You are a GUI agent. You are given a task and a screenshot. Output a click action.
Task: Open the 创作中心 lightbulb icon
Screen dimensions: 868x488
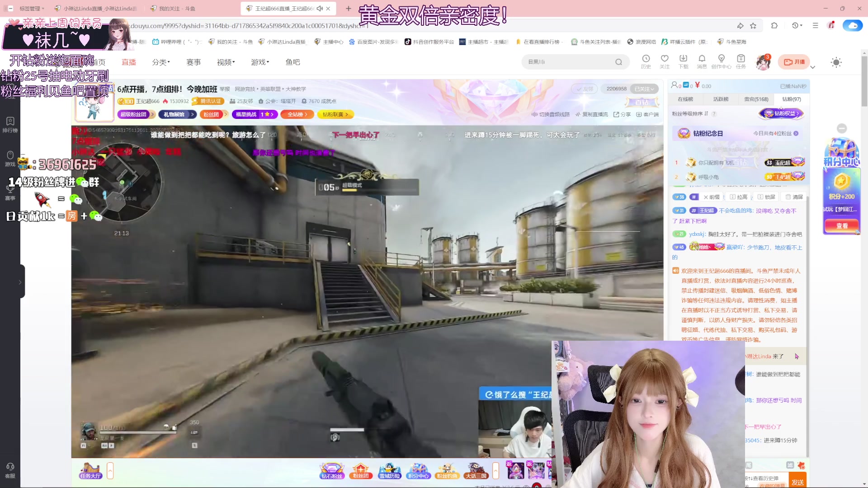click(x=721, y=61)
